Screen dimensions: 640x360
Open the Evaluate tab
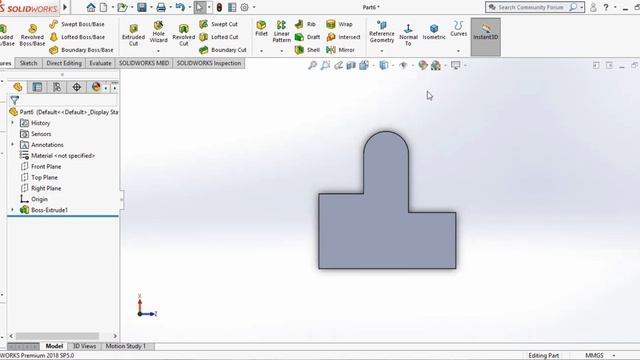100,63
